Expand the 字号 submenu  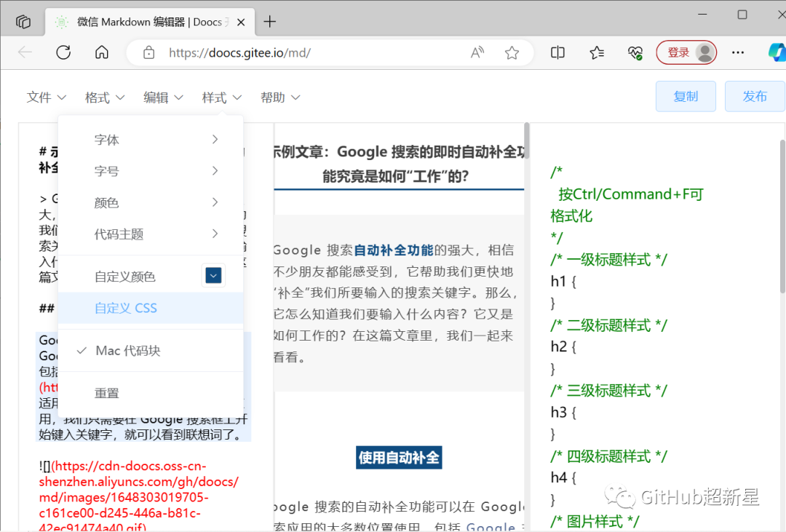pyautogui.click(x=151, y=171)
